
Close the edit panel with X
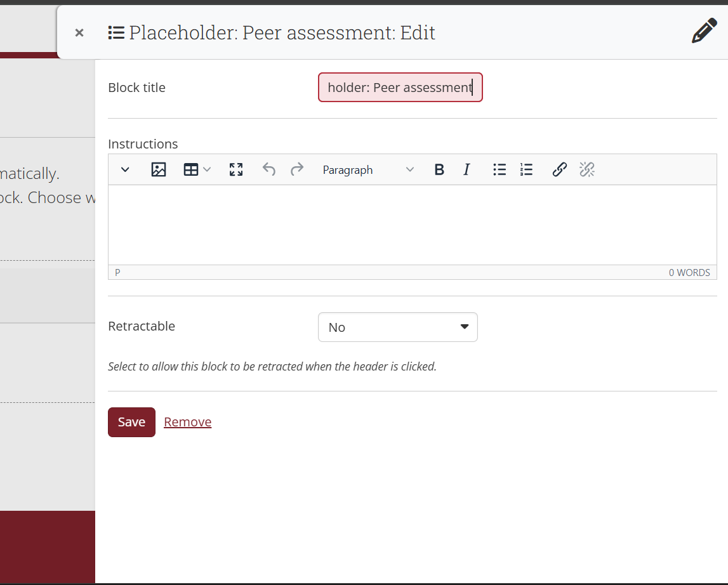tap(79, 32)
